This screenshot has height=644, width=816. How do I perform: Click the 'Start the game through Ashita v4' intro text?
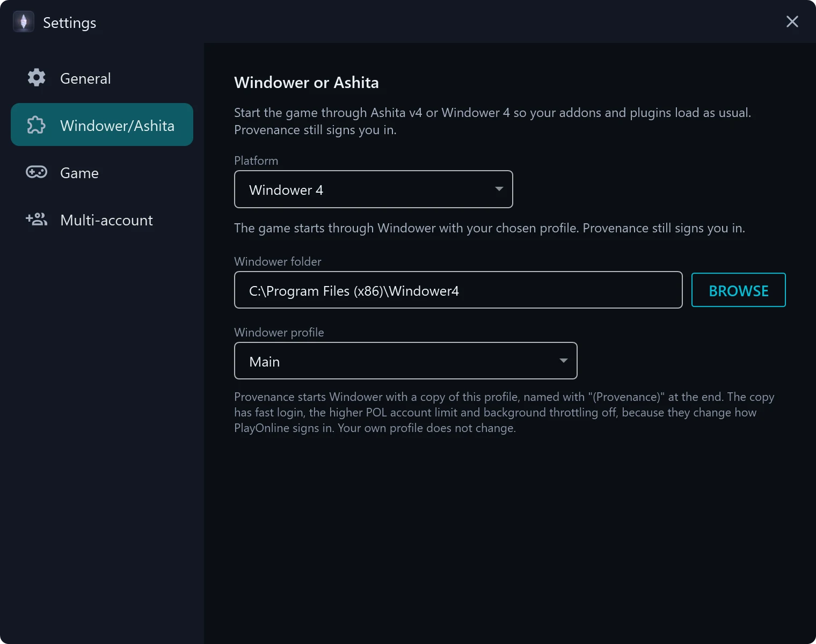click(x=493, y=121)
